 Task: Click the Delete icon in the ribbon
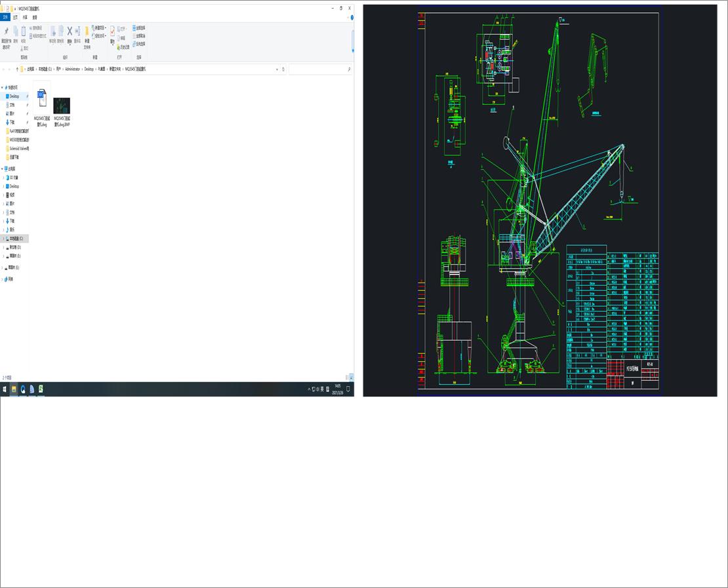69,31
